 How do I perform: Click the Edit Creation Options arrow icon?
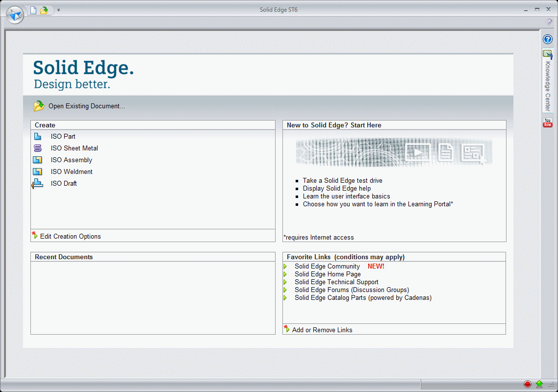coord(34,235)
